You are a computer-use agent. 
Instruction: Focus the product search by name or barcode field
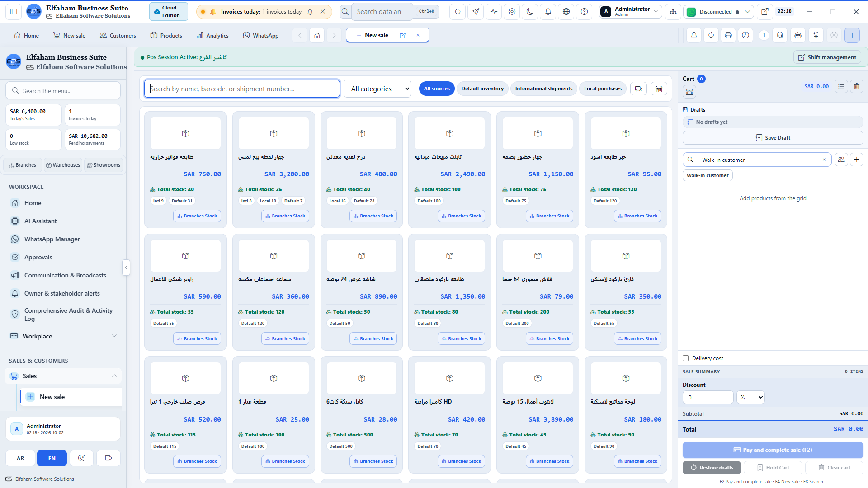242,89
